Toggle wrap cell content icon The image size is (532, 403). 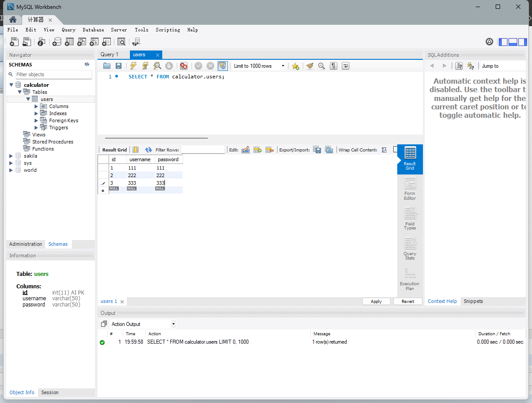click(x=384, y=150)
